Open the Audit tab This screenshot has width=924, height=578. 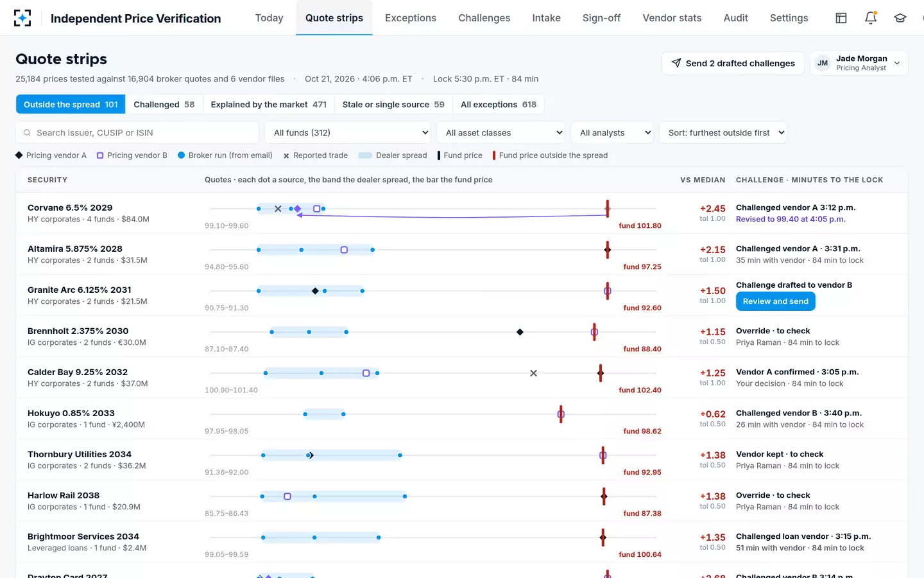[735, 18]
